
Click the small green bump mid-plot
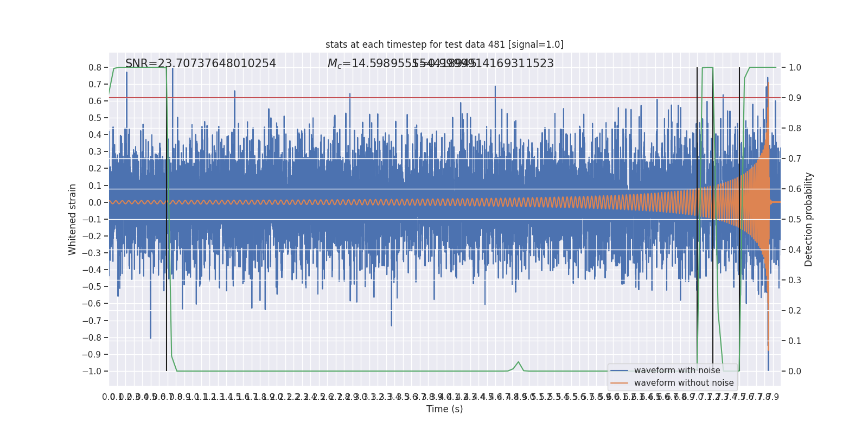[x=518, y=362]
